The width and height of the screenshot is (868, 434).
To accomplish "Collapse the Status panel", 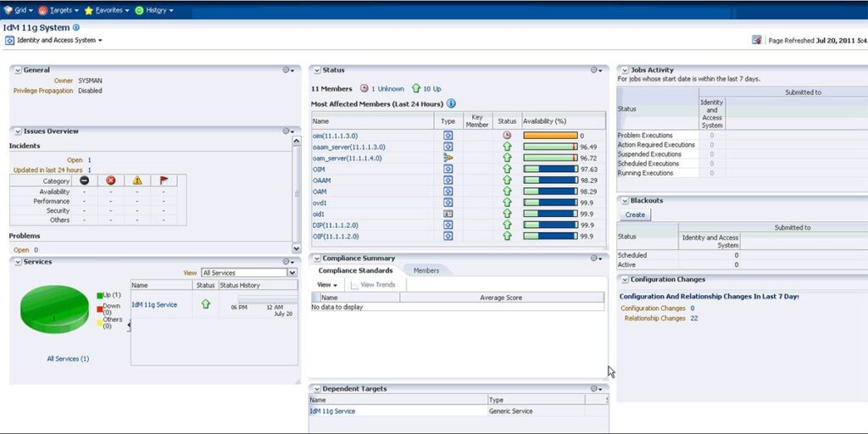I will coord(317,70).
